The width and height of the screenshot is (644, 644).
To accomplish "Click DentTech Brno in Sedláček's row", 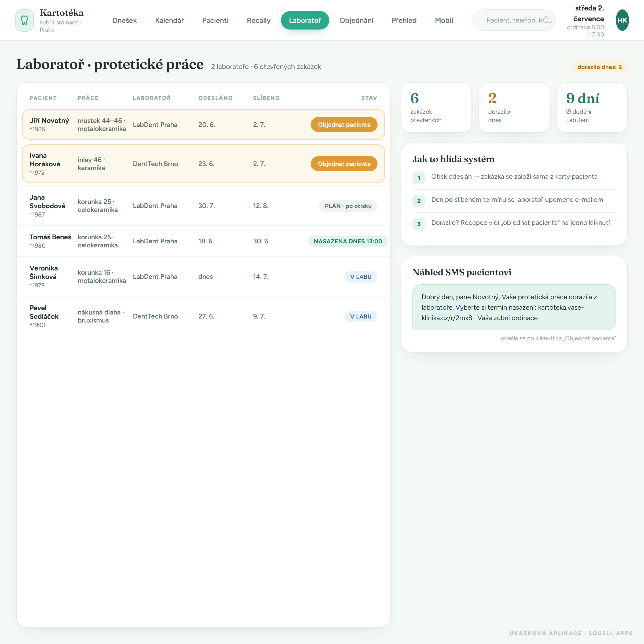I will tap(155, 316).
